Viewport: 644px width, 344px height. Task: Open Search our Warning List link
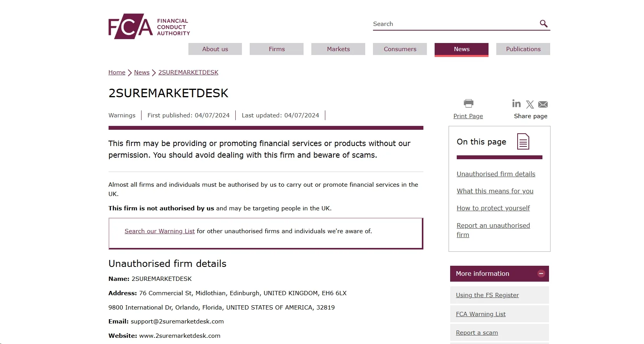pyautogui.click(x=160, y=231)
